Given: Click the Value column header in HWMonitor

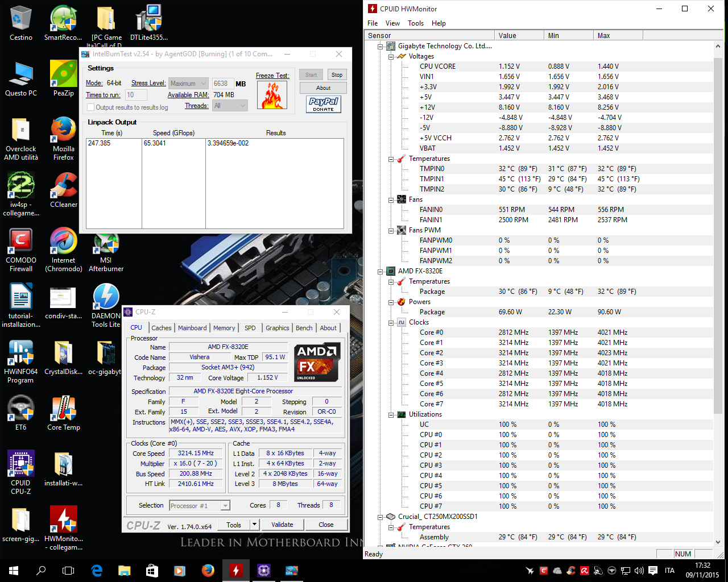Looking at the screenshot, I should (x=519, y=35).
